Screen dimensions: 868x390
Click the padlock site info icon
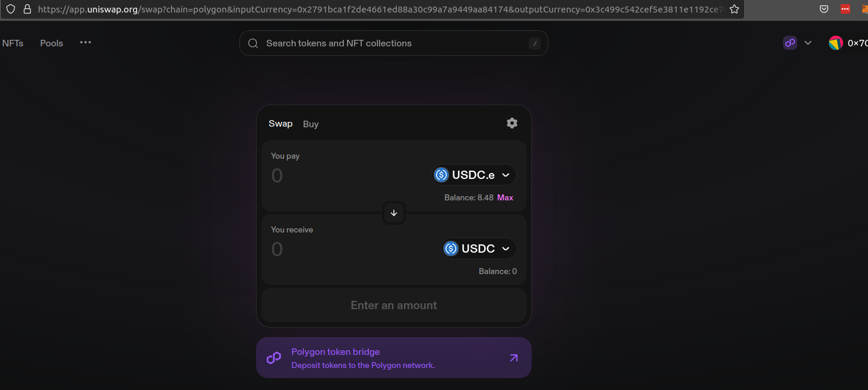click(27, 10)
